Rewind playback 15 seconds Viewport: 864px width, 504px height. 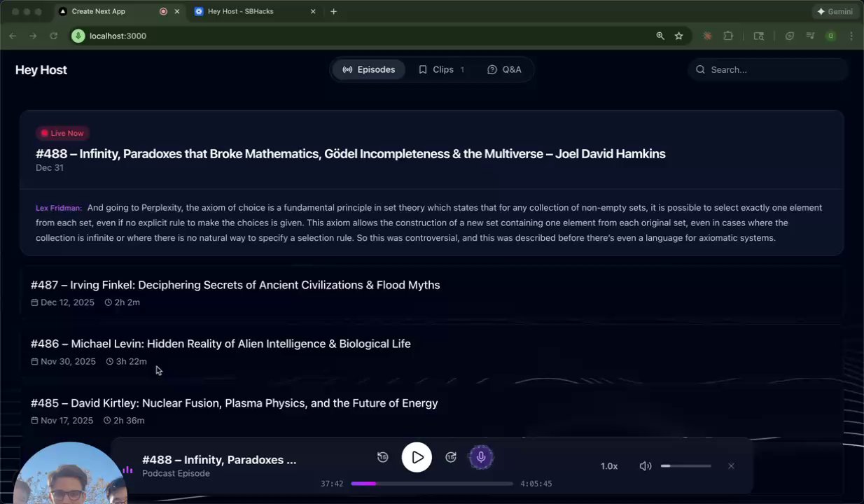click(x=382, y=457)
